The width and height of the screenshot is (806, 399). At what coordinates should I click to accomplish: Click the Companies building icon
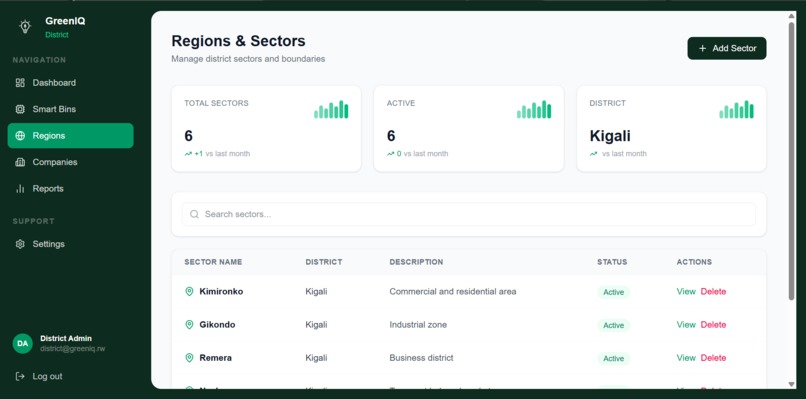pyautogui.click(x=20, y=162)
